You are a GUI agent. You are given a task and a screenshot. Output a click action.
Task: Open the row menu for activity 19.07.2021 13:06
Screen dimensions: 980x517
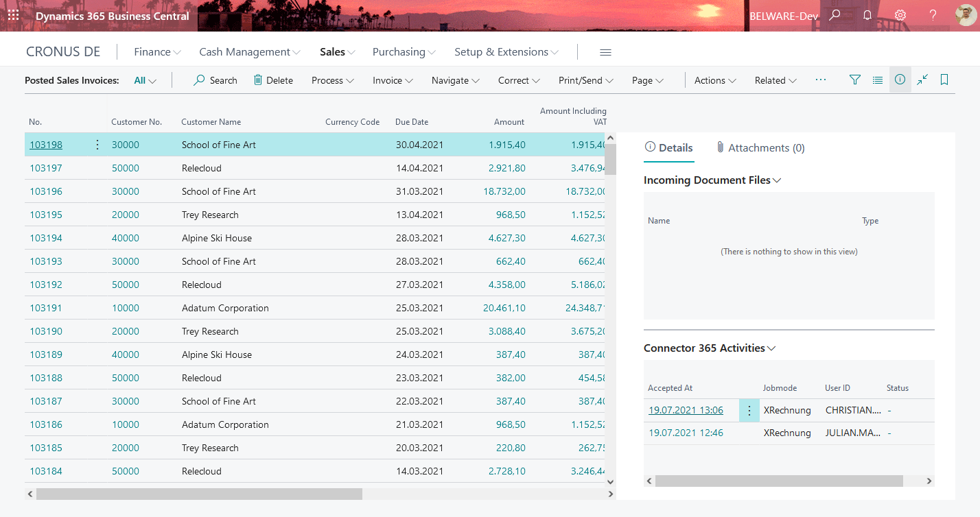[749, 410]
